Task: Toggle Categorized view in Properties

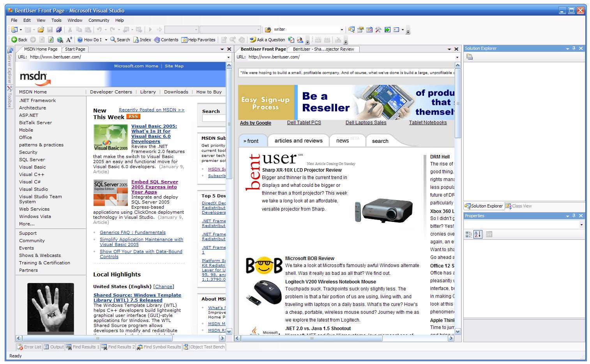Action: click(x=469, y=234)
